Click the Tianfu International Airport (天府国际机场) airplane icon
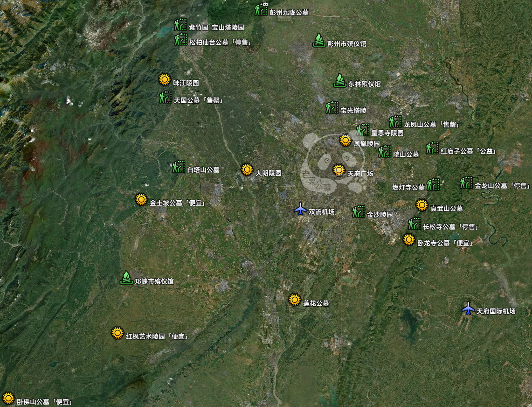Viewport: 532px width, 407px height. pos(468,308)
